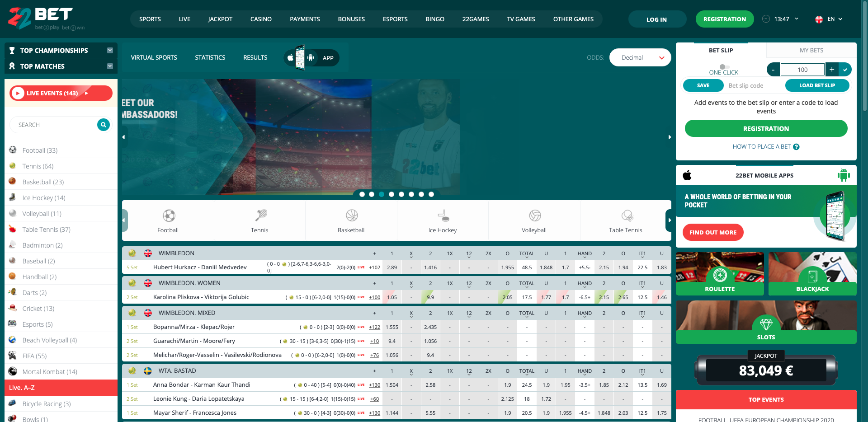Select Basketball icon in sports carousel
This screenshot has width=868, height=422.
352,216
